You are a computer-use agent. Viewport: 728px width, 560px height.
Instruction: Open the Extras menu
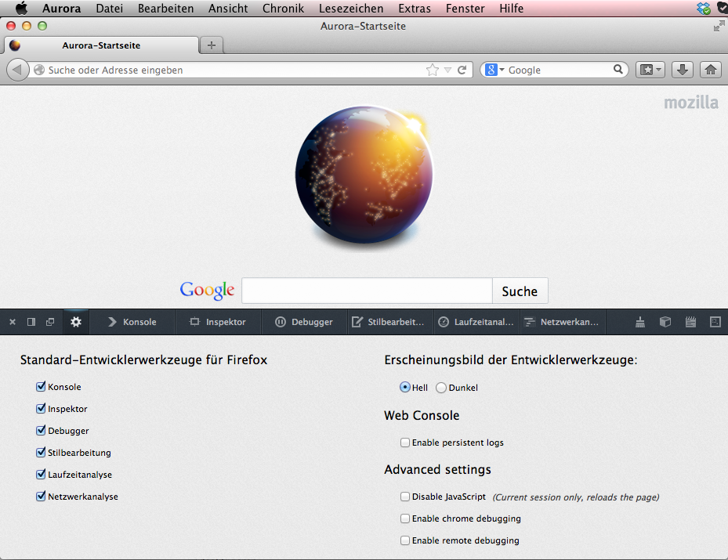tap(415, 9)
